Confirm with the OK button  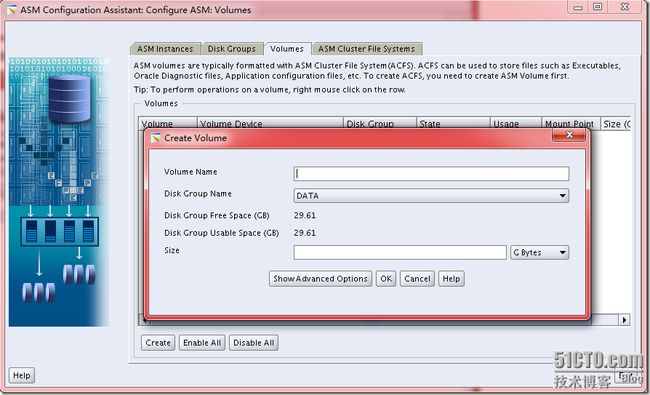click(386, 279)
